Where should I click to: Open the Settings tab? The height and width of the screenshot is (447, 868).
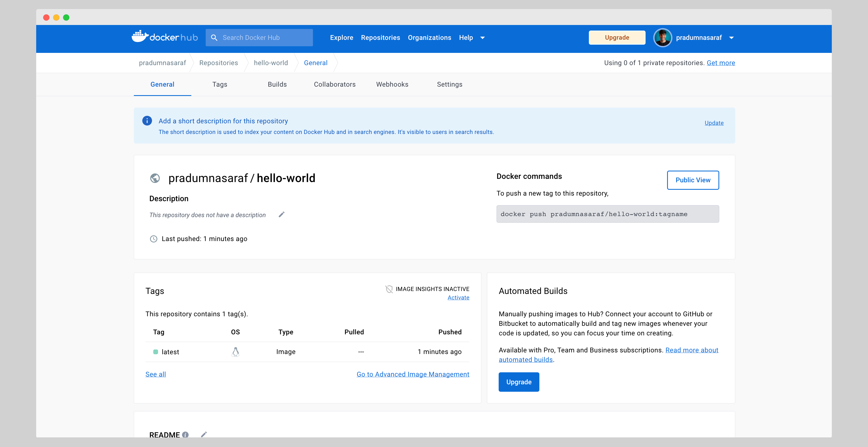pyautogui.click(x=449, y=85)
